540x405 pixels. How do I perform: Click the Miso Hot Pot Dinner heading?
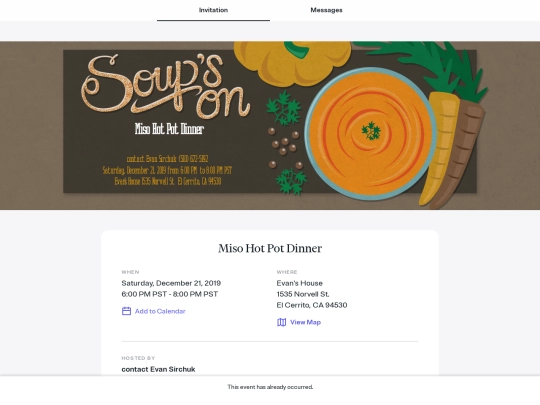pyautogui.click(x=270, y=248)
